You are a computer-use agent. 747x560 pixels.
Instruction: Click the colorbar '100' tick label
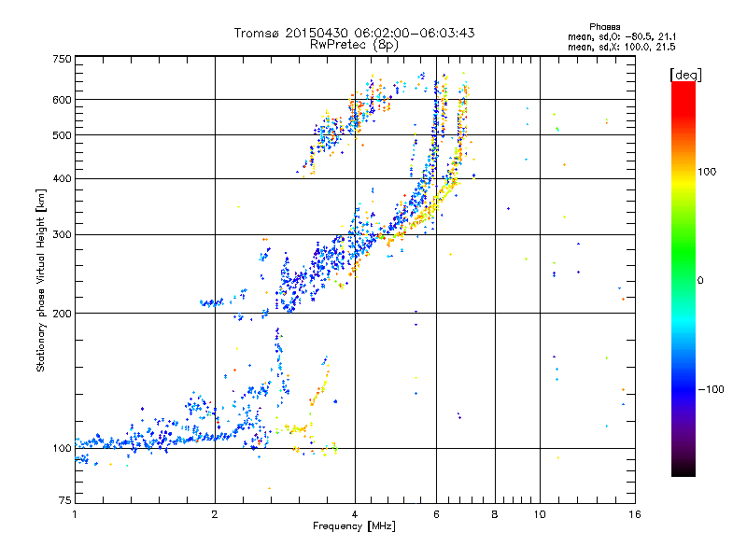pos(707,172)
